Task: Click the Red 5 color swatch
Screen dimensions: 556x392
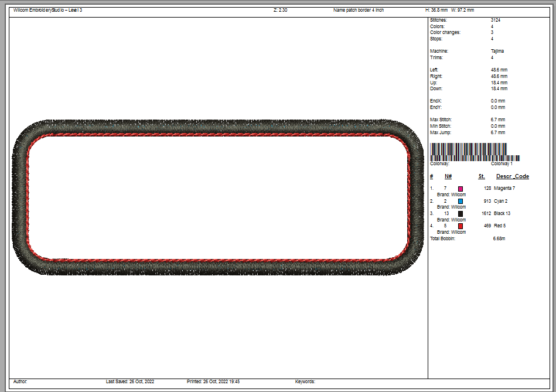Action: pos(461,226)
